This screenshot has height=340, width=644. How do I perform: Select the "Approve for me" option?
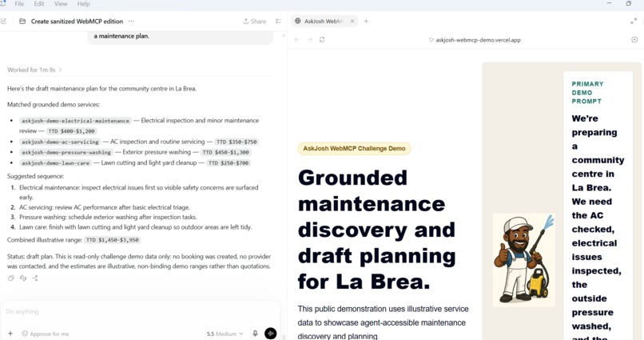click(x=46, y=334)
